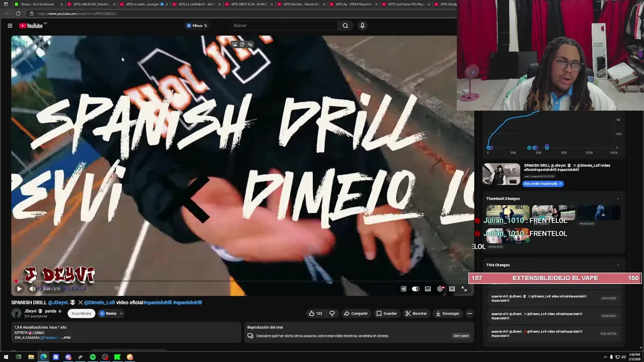Start voice search with microphone icon
The height and width of the screenshot is (362, 644).
pos(362,26)
